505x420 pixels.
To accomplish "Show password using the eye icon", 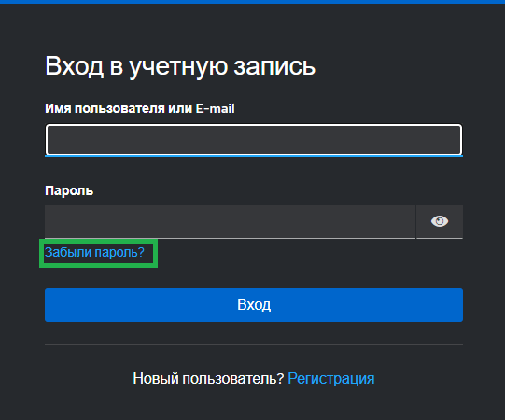I will click(x=440, y=221).
